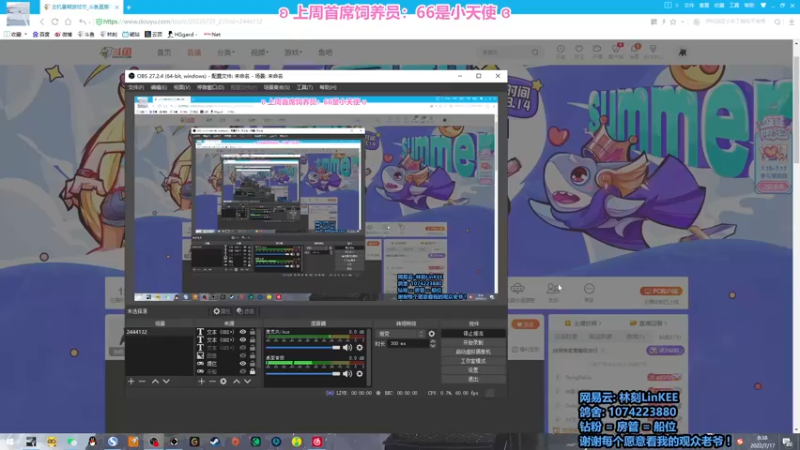Toggle visibility of first text source
Image resolution: width=800 pixels, height=450 pixels.
(243, 332)
